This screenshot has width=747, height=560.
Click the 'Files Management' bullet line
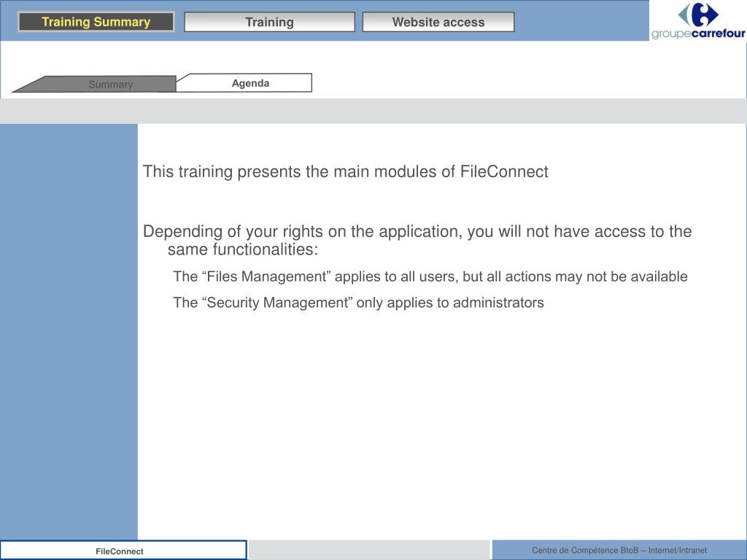click(430, 276)
